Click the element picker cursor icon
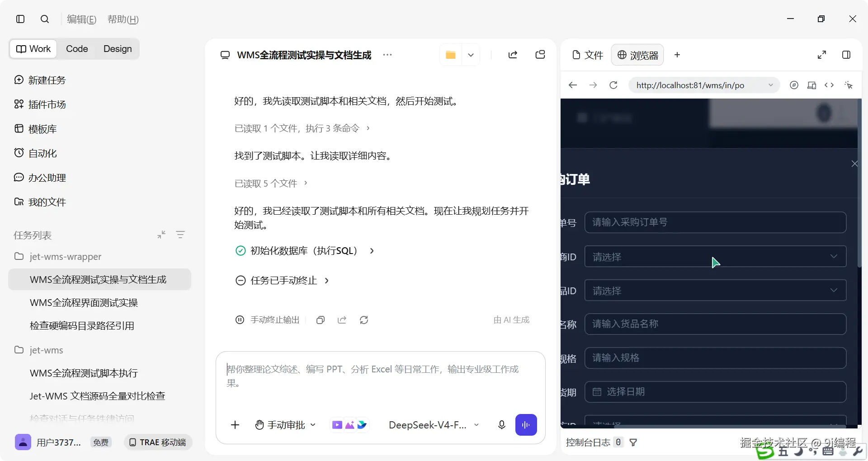Screen dimensions: 868x461 coord(849,85)
